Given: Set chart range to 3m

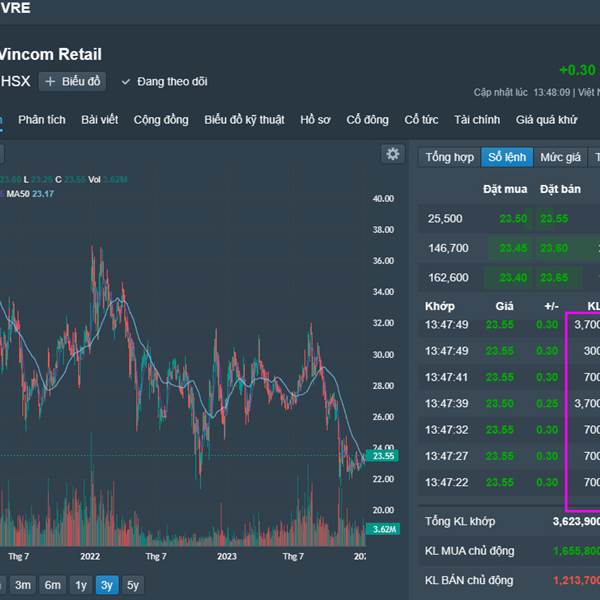Looking at the screenshot, I should (23, 585).
